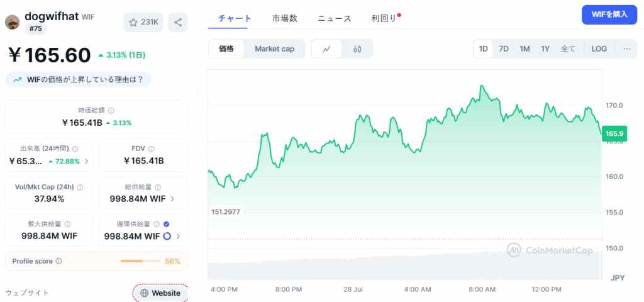Click the 151.2977 chart price label

(226, 212)
